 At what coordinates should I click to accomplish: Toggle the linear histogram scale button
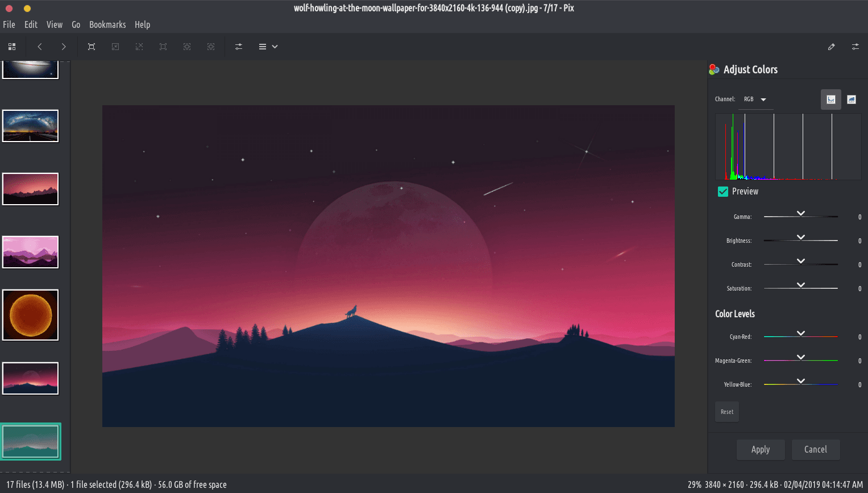(x=830, y=100)
